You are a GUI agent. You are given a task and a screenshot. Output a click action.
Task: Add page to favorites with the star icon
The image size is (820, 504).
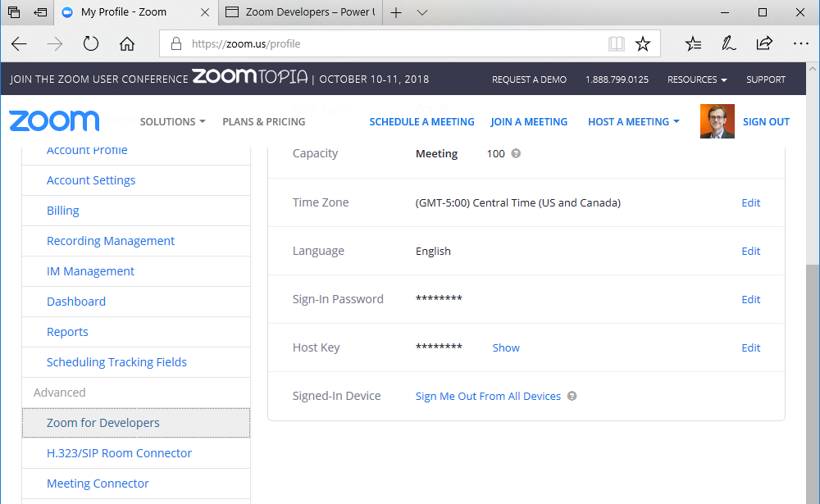pos(643,44)
